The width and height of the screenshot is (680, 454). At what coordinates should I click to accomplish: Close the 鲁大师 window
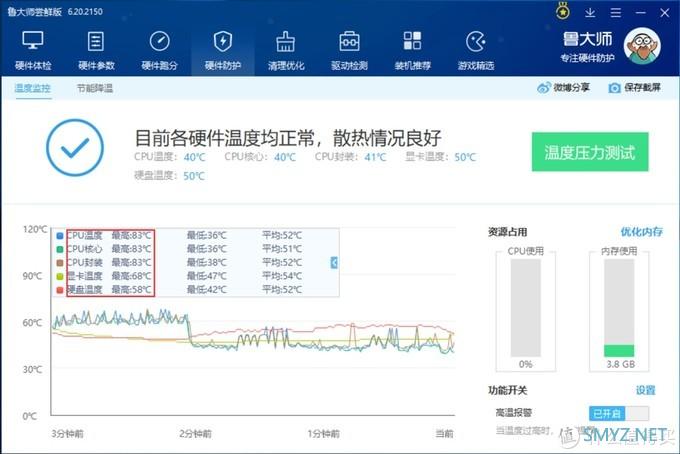coord(664,13)
